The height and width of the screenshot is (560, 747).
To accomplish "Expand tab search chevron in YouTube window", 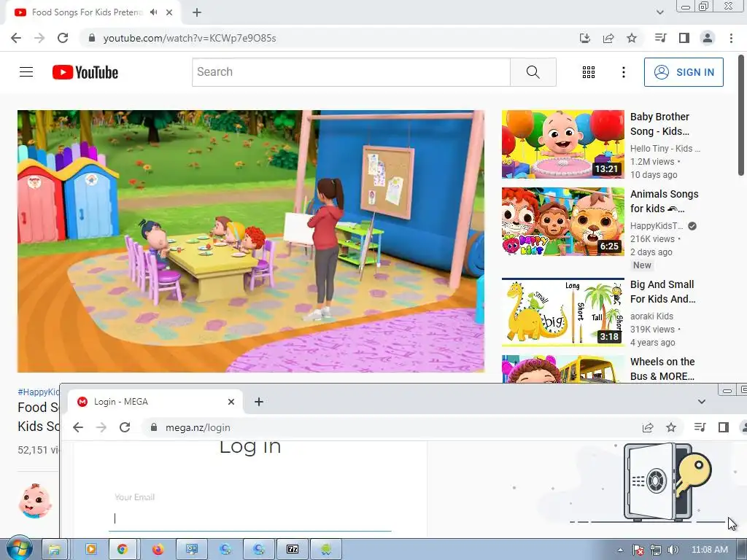I will 659,12.
